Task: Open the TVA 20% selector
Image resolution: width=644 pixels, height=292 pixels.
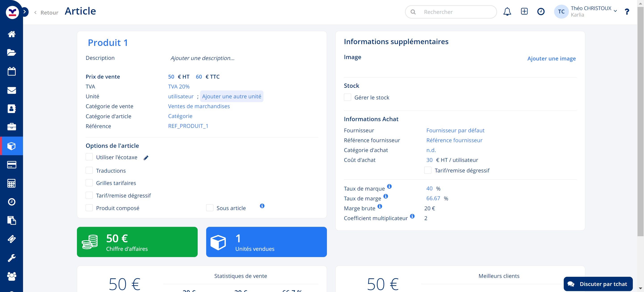Action: [x=179, y=87]
